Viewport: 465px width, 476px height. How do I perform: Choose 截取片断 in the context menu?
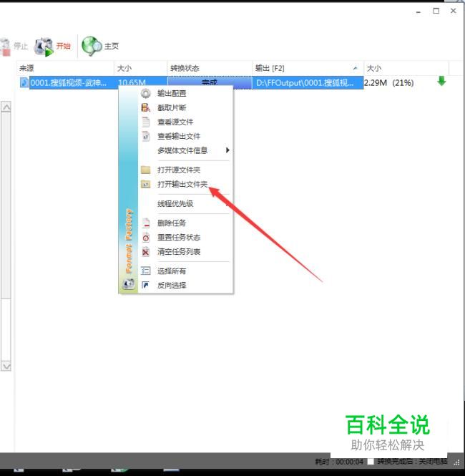pyautogui.click(x=172, y=107)
